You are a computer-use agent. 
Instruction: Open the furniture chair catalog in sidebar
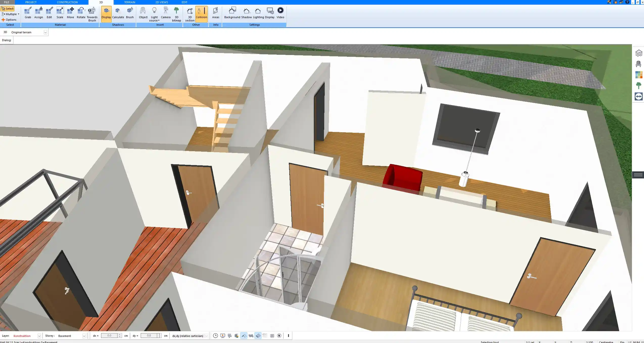click(638, 64)
